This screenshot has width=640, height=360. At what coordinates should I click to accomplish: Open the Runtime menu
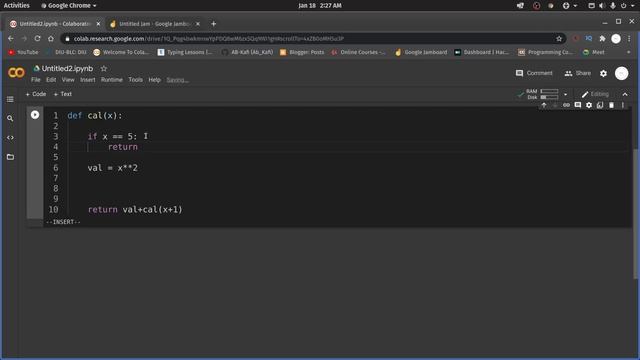(112, 80)
